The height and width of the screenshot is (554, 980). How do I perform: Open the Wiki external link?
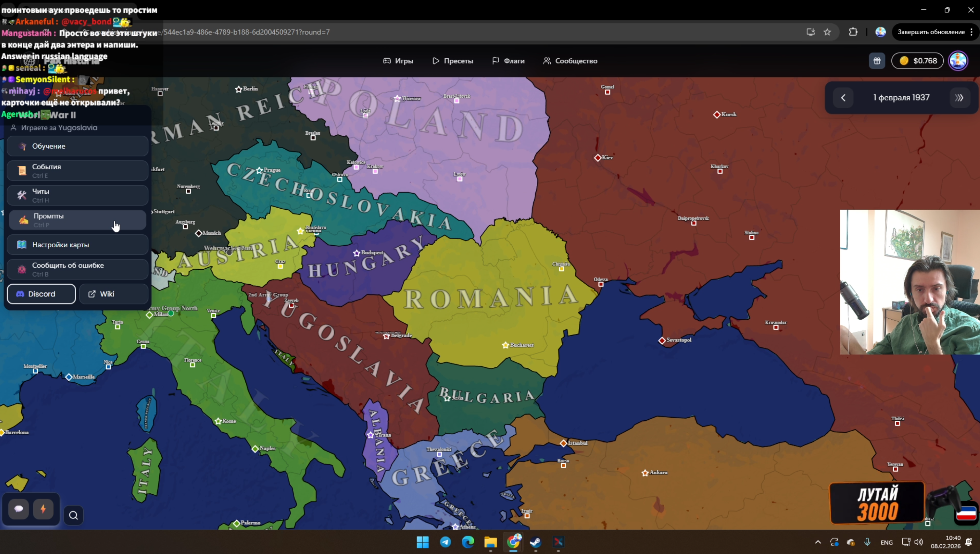113,294
